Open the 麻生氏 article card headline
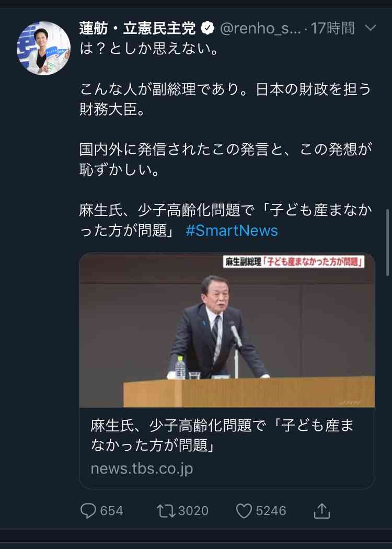 pyautogui.click(x=222, y=436)
